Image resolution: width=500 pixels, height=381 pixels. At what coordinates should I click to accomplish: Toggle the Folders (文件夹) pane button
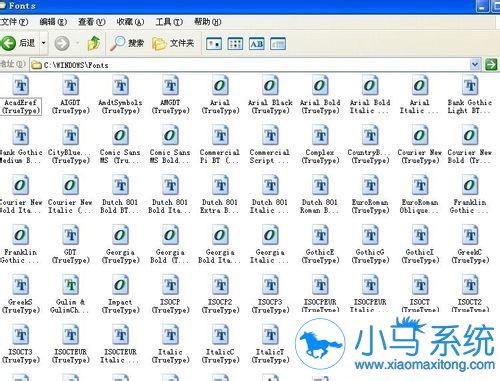tap(173, 43)
